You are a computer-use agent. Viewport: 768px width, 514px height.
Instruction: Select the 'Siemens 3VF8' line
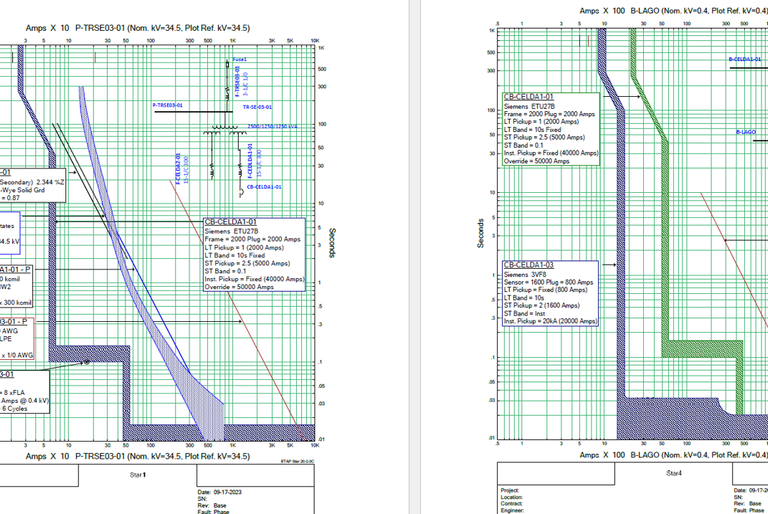tap(525, 274)
